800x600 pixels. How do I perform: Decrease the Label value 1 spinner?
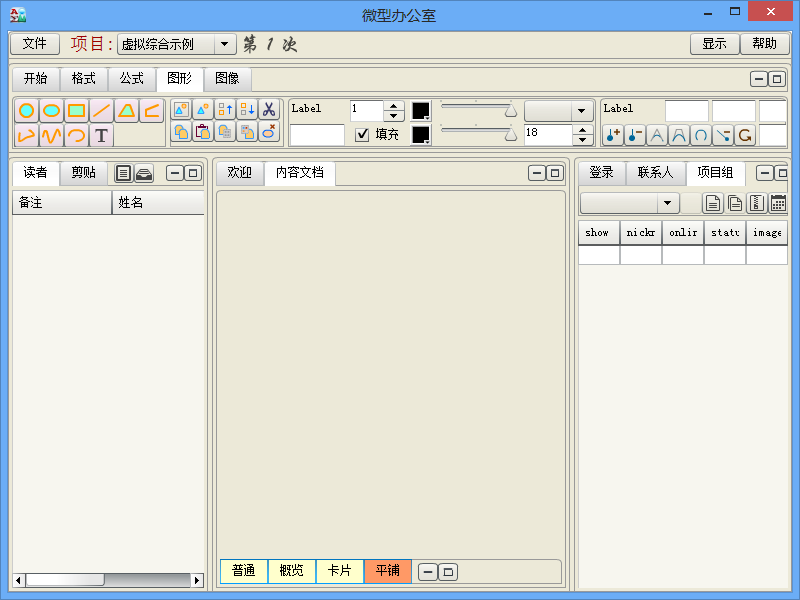(393, 116)
